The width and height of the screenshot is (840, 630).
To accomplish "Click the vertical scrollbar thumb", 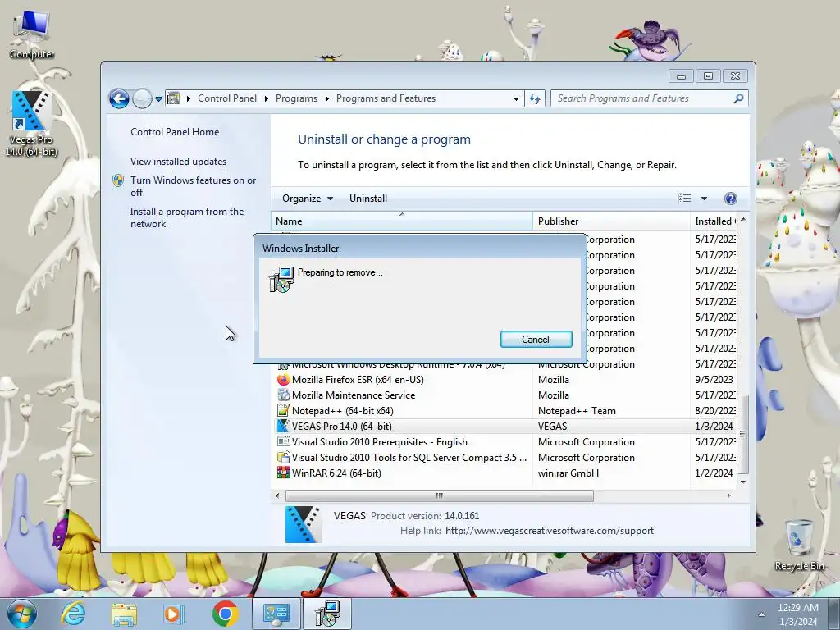I will (743, 434).
